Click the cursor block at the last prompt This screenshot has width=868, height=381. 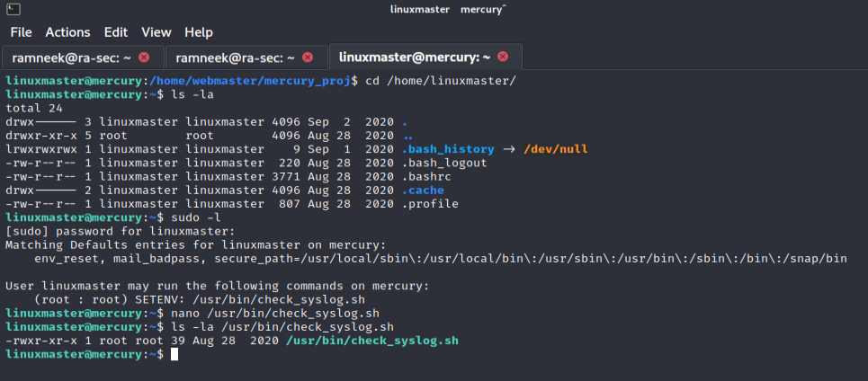(174, 355)
